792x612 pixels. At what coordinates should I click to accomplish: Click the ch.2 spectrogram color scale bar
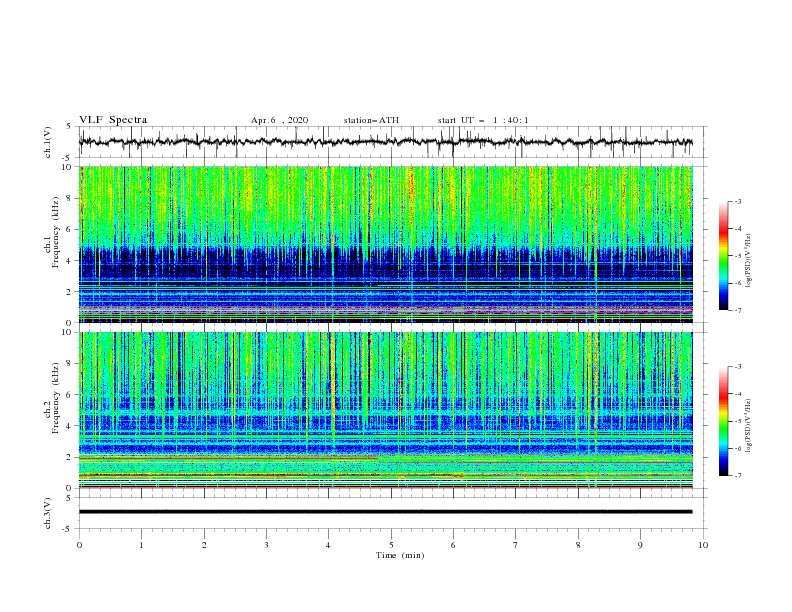point(723,421)
